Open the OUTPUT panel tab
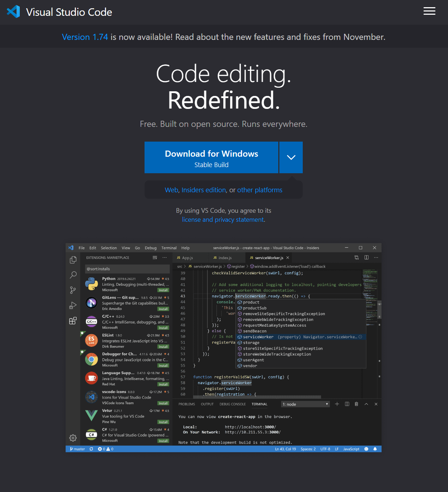The height and width of the screenshot is (492, 448). tap(207, 404)
